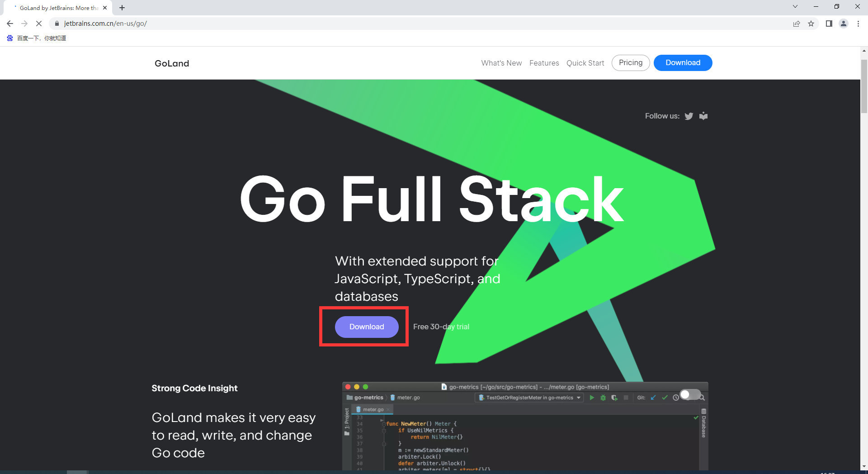This screenshot has width=868, height=474.
Task: Bookmark this page with the star icon
Action: click(811, 24)
